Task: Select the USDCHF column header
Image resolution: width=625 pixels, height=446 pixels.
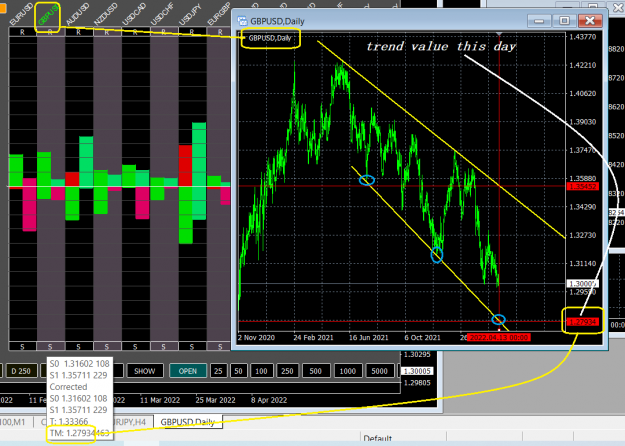Action: point(163,14)
